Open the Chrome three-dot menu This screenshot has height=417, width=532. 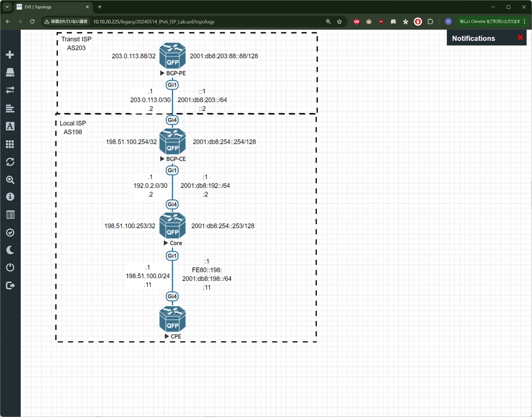pos(524,21)
